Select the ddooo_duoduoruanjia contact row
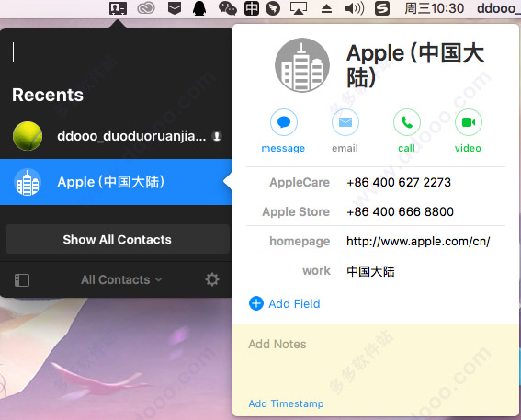521x420 pixels. (x=116, y=136)
